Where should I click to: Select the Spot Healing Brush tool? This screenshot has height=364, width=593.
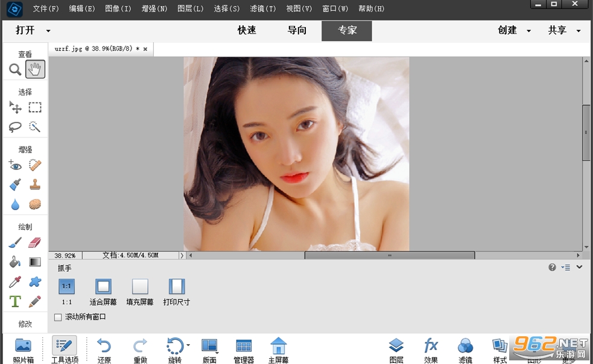point(35,165)
